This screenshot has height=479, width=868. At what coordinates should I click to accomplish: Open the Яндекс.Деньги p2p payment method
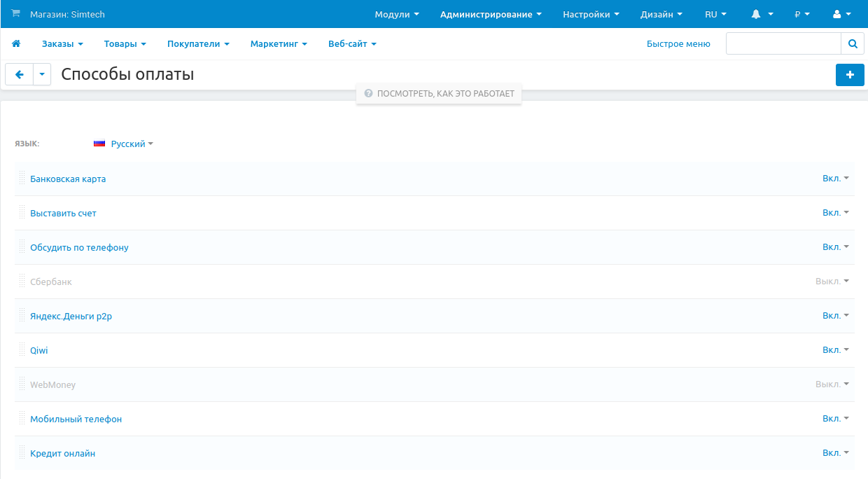tap(71, 316)
